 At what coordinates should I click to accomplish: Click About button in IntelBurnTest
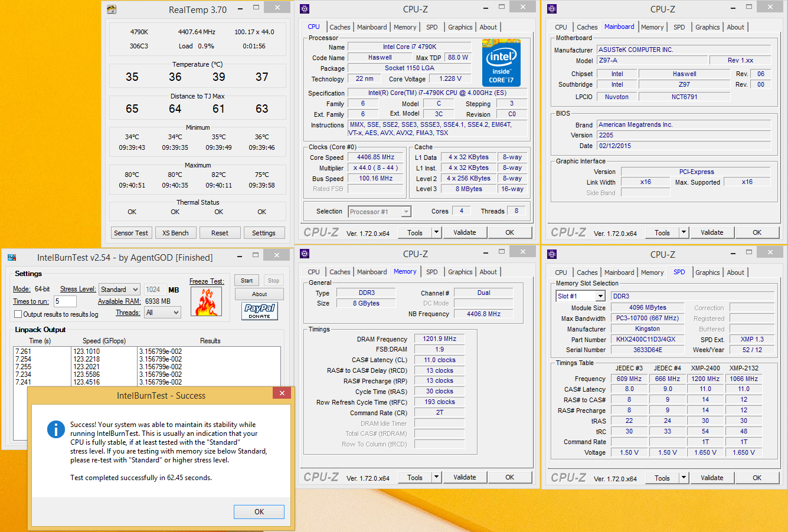(259, 294)
